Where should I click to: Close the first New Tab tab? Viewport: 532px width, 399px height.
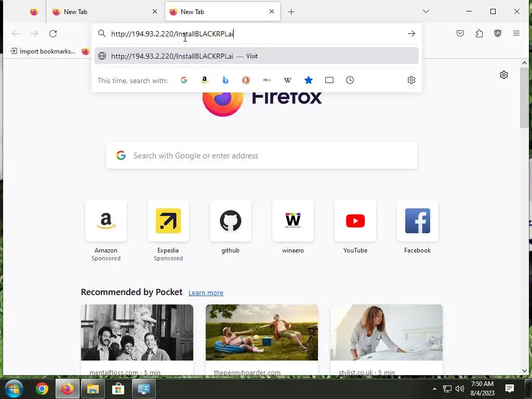(x=155, y=11)
